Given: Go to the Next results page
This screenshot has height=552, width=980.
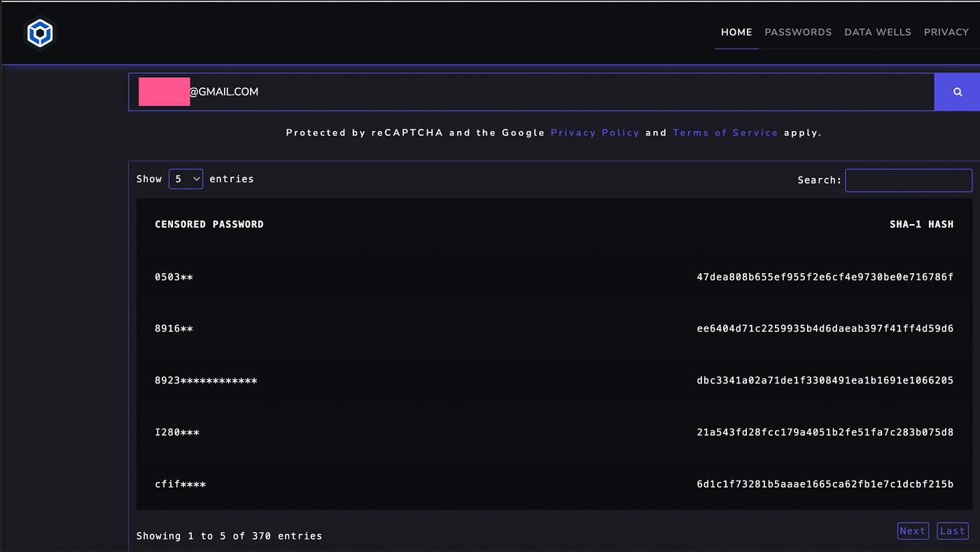Looking at the screenshot, I should 913,531.
